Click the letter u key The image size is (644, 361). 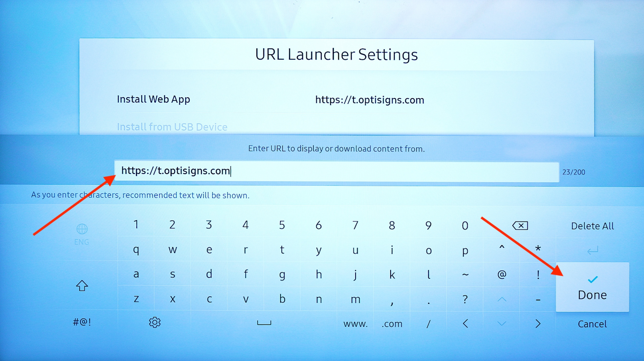click(x=355, y=250)
